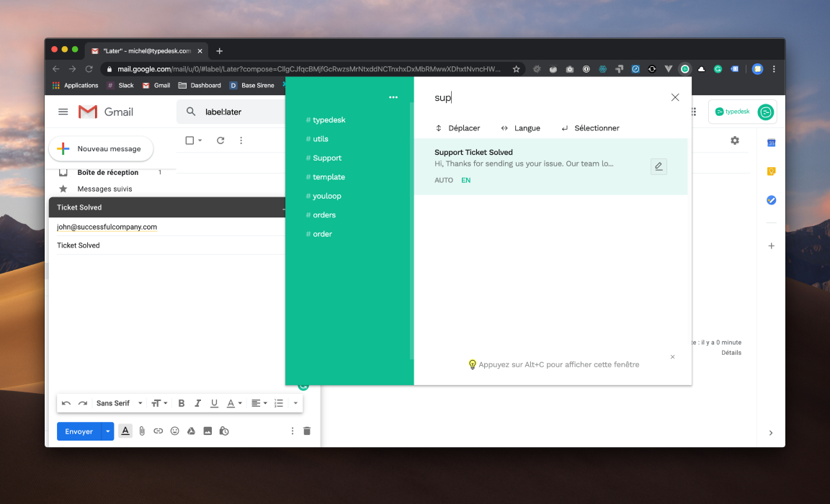This screenshot has width=830, height=504.
Task: Insert a numbered list
Action: (278, 403)
